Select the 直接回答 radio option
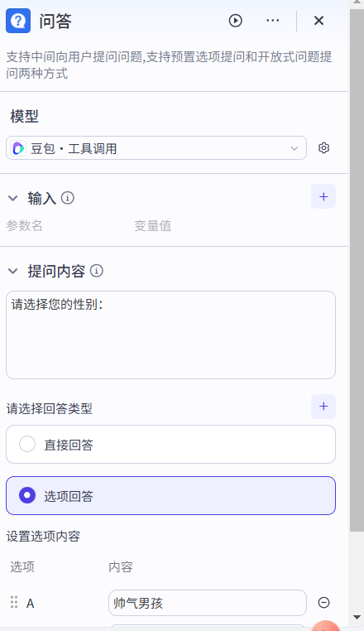This screenshot has width=364, height=631. (x=170, y=445)
